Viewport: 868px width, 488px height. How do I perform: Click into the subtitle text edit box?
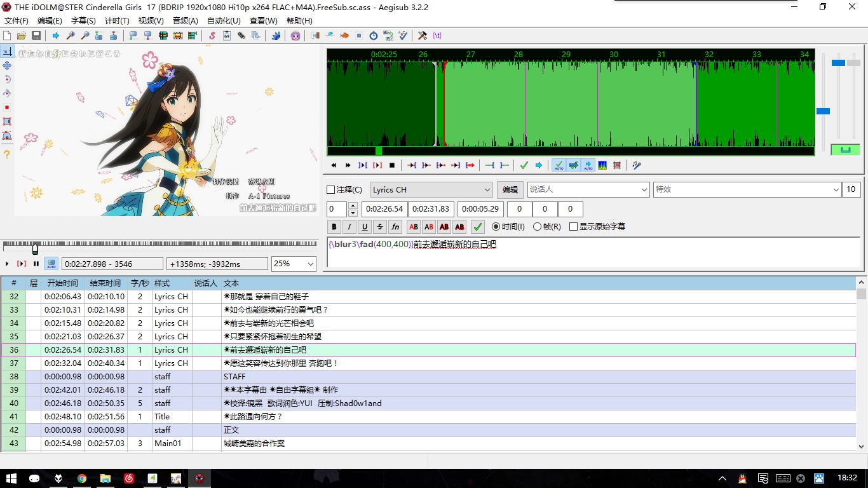593,252
